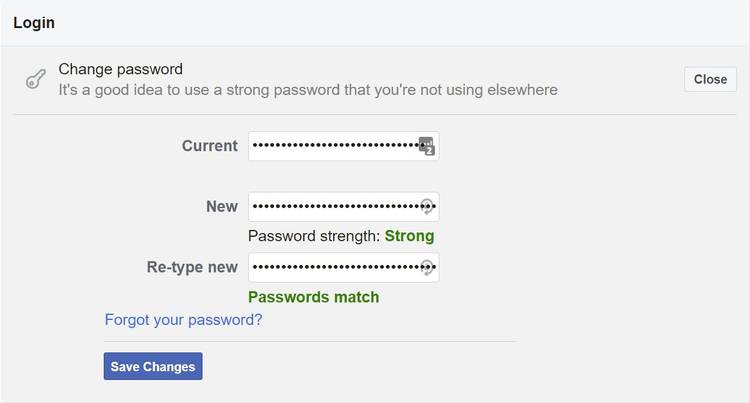Click the 'New' field label
This screenshot has height=403, width=750.
tap(222, 207)
